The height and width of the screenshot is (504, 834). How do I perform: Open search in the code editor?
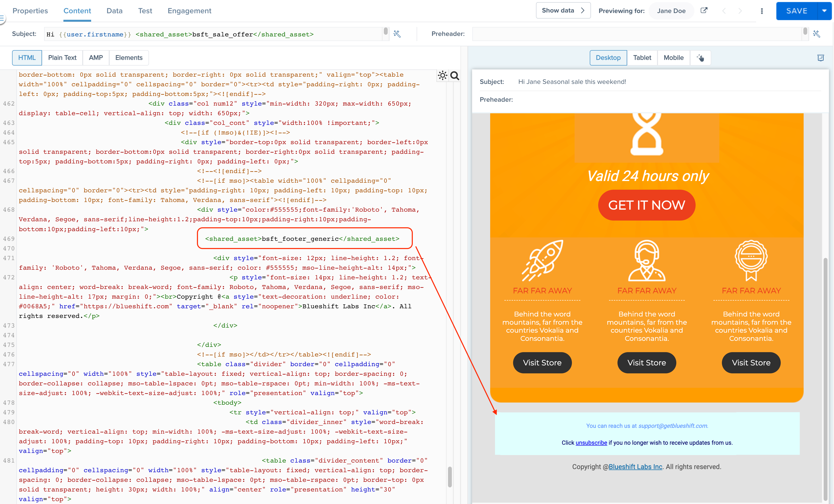[x=455, y=76]
